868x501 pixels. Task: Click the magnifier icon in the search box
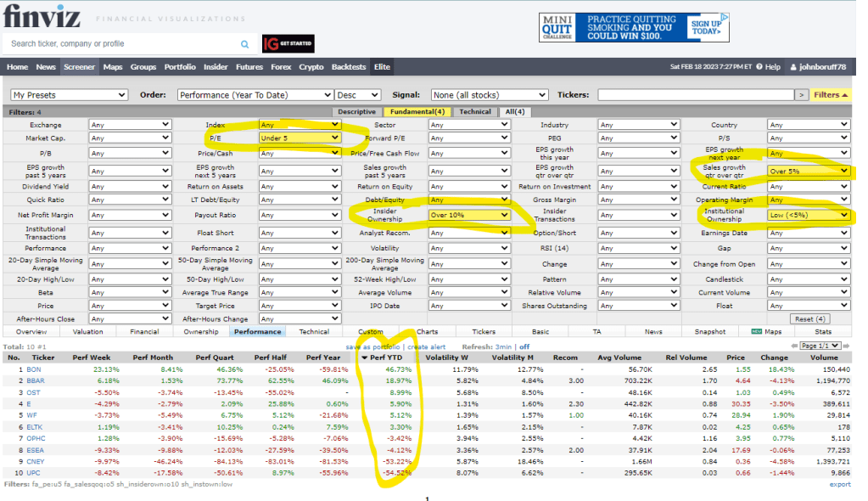(x=245, y=44)
